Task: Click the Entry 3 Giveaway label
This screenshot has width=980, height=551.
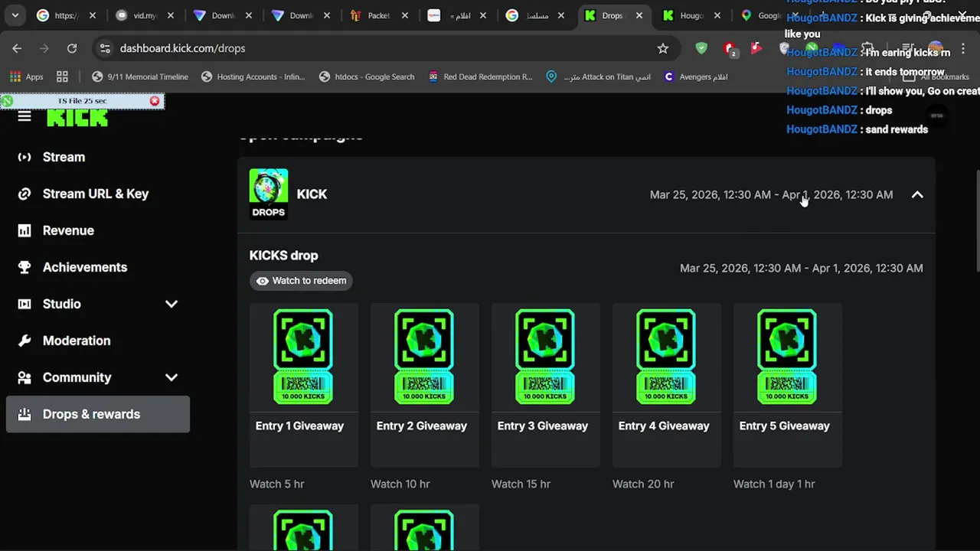Action: point(543,425)
